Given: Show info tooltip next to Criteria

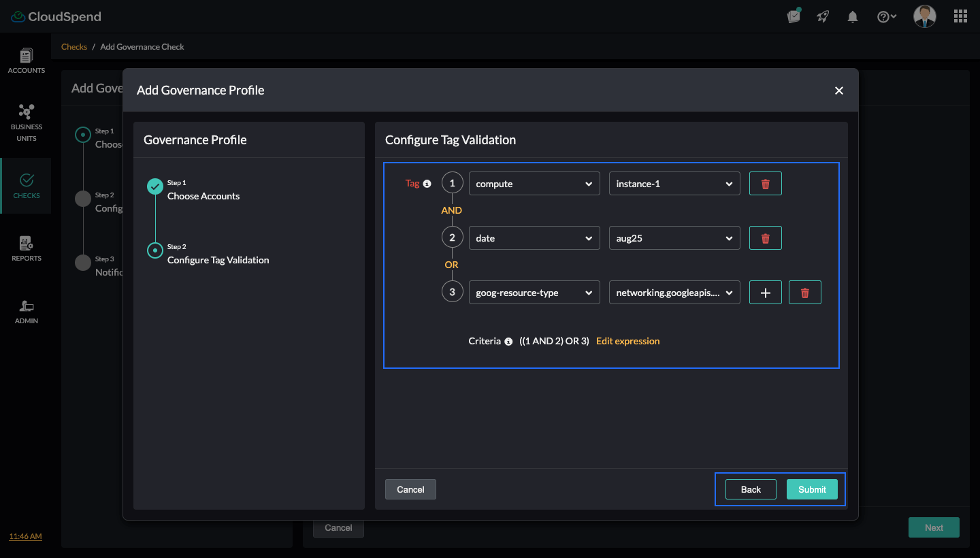Looking at the screenshot, I should [x=508, y=342].
